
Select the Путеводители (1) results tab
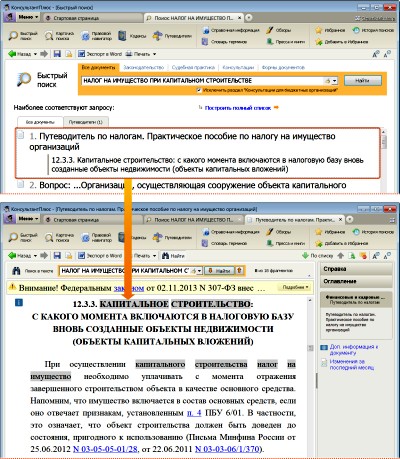86,122
